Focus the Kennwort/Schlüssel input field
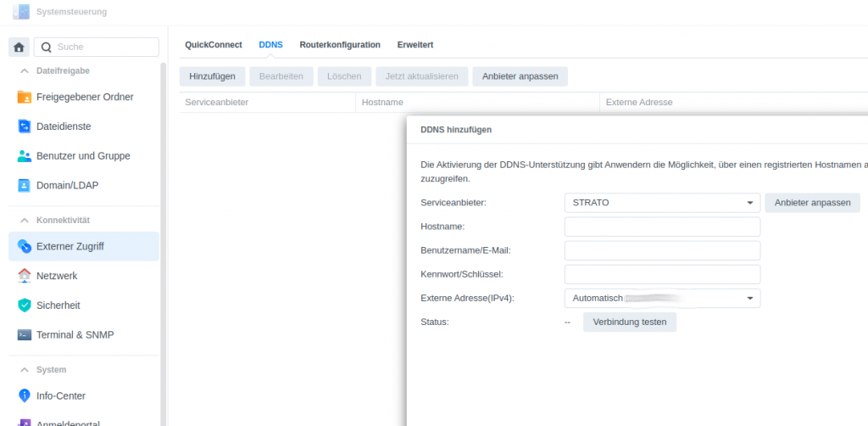The width and height of the screenshot is (868, 426). click(662, 274)
